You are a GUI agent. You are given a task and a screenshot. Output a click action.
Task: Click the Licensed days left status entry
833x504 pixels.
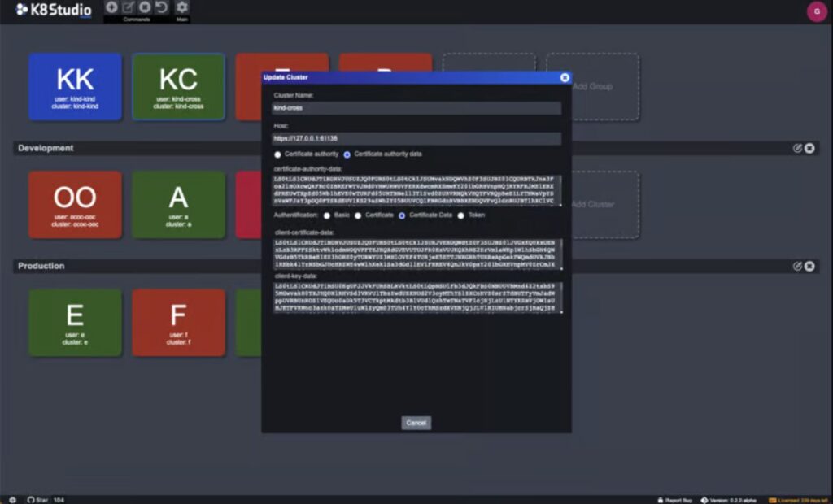pyautogui.click(x=798, y=500)
